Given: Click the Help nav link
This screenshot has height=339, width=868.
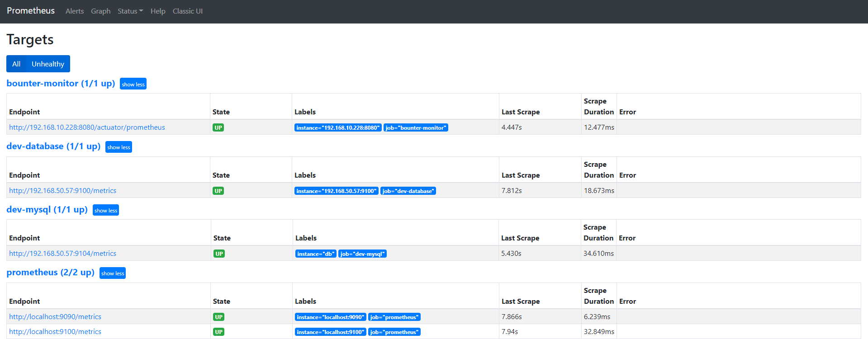Looking at the screenshot, I should click(x=158, y=11).
